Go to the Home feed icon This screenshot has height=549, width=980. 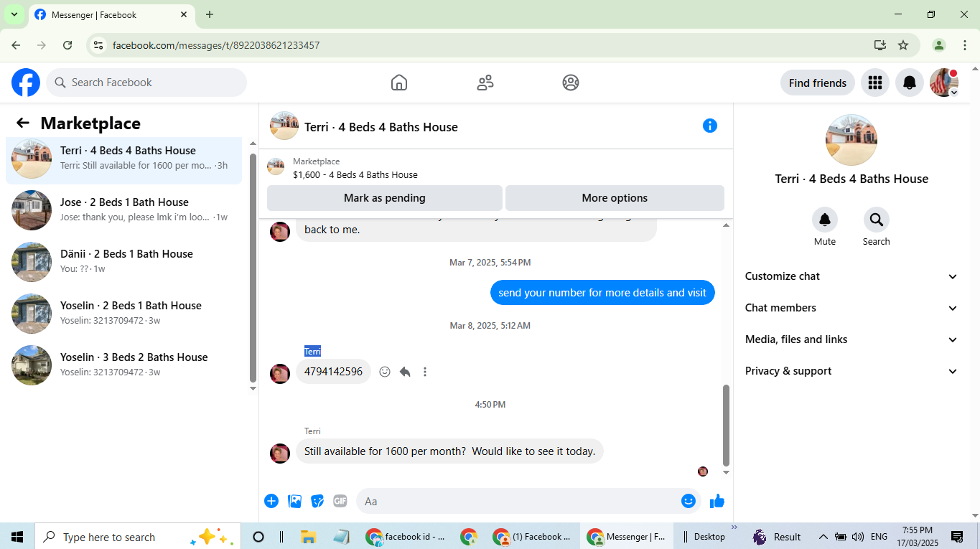point(399,83)
